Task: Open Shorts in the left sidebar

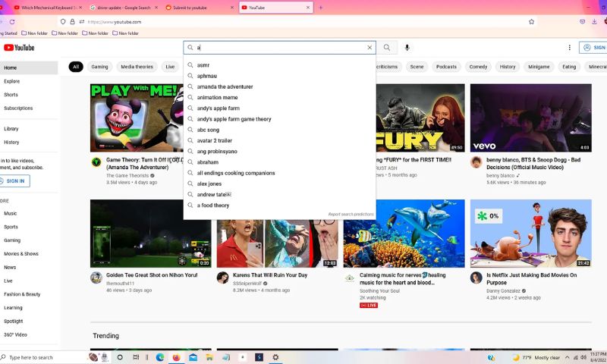Action: coord(11,95)
